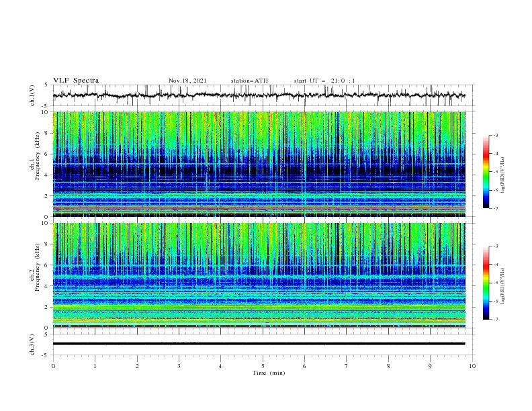The width and height of the screenshot is (532, 411).
Task: Click the "6" tick on the time axis
Action: click(304, 366)
